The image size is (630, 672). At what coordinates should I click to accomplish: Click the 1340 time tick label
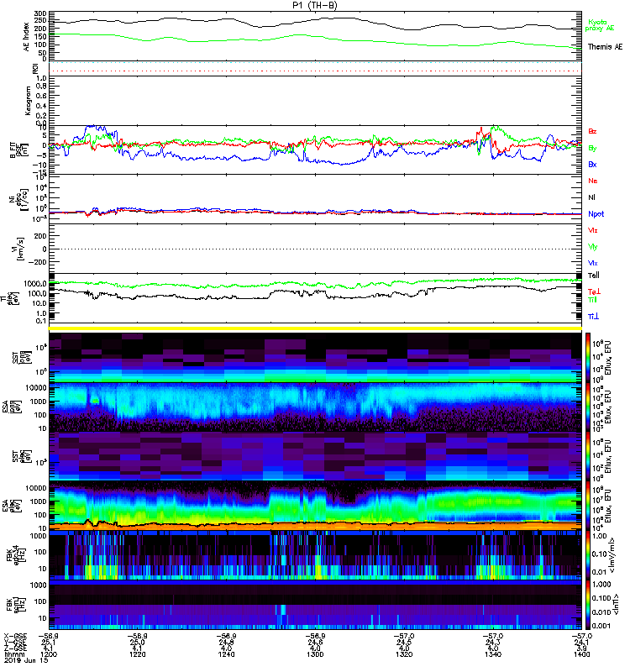(493, 654)
